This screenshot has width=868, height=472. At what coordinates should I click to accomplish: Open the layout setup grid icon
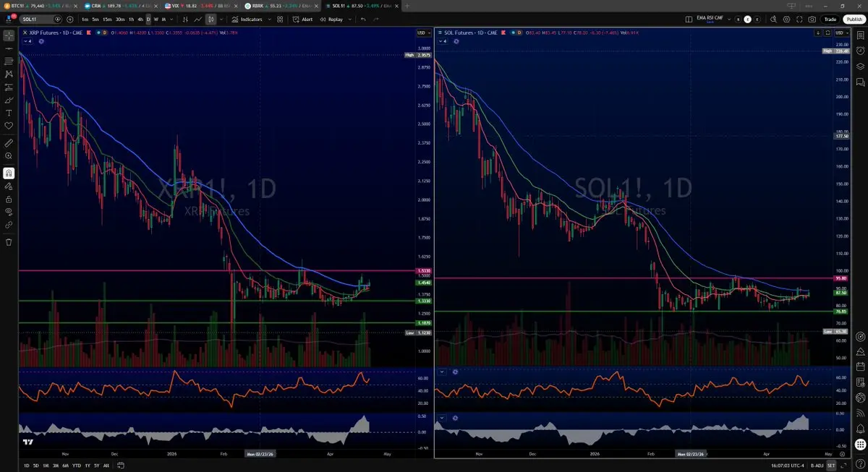coord(688,20)
